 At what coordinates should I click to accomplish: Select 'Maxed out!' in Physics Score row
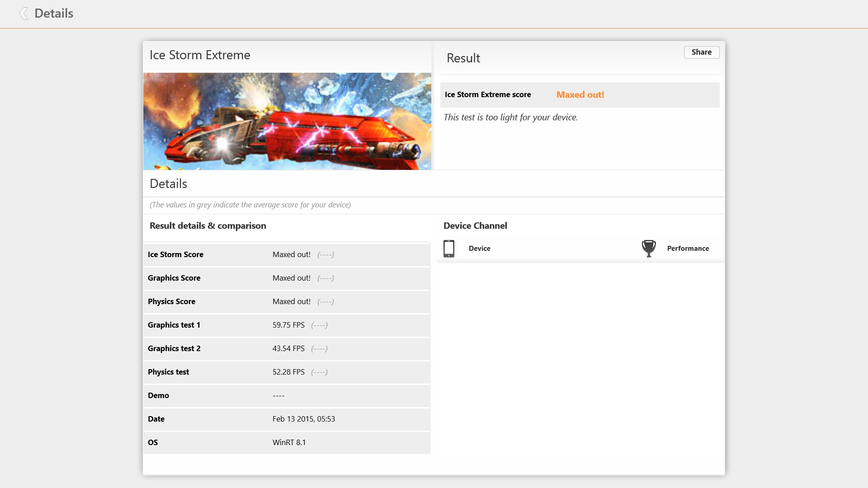tap(292, 302)
